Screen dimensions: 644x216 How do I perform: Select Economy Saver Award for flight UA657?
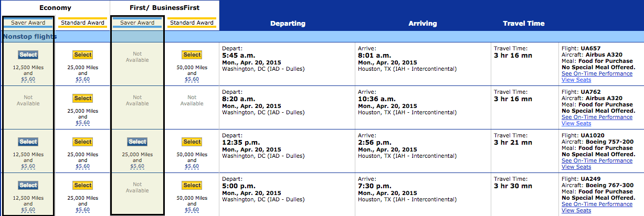click(x=28, y=55)
